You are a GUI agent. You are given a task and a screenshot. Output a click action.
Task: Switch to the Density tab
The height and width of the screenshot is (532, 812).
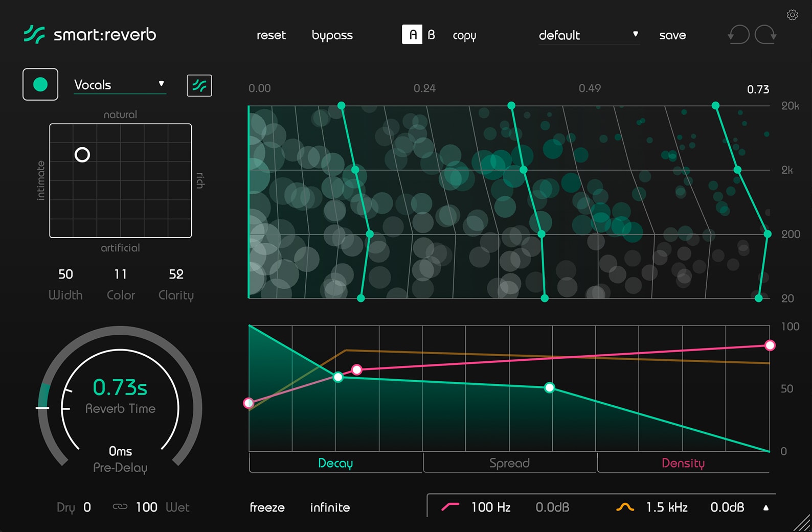(x=683, y=463)
